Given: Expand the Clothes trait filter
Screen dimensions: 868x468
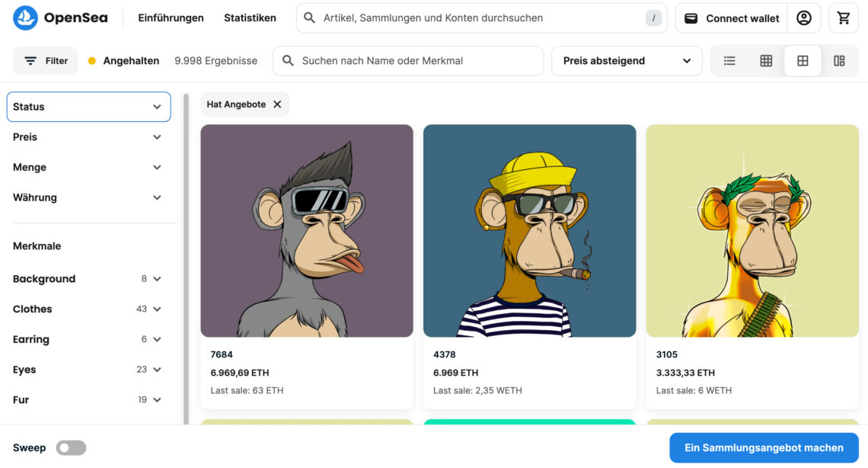Looking at the screenshot, I should 88,309.
